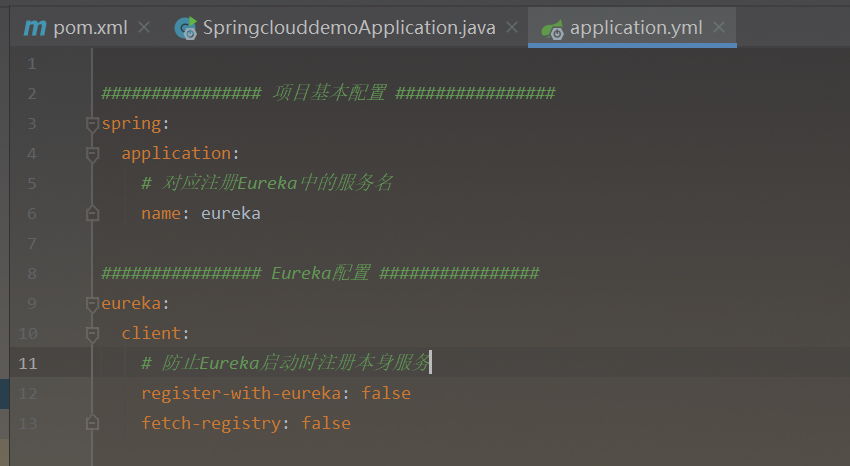
Task: Click the fold end marker on name line
Action: point(92,213)
